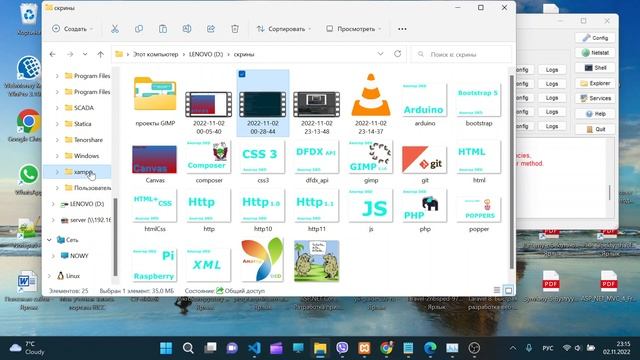The image size is (640, 360).
Task: Select the git image thumbnail
Action: coord(424,163)
